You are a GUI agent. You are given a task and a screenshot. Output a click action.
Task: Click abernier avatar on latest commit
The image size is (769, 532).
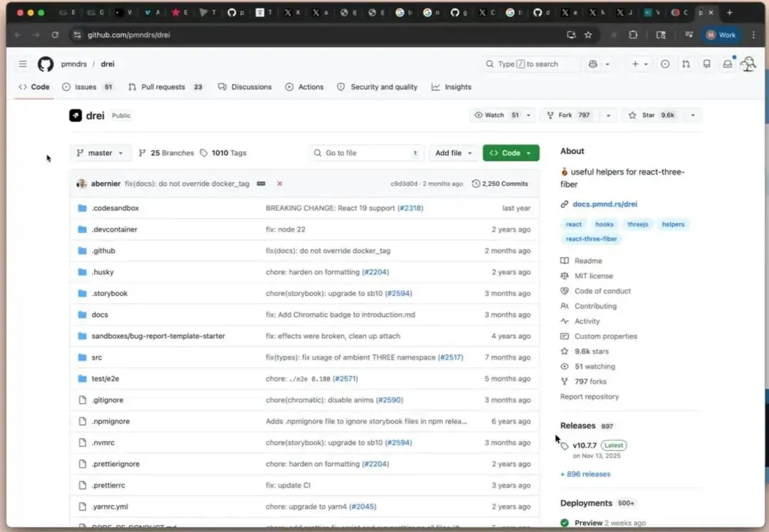81,183
